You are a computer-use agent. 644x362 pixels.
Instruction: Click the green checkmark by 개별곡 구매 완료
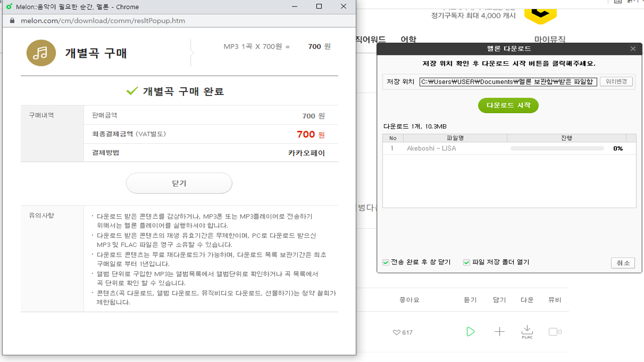pos(132,91)
